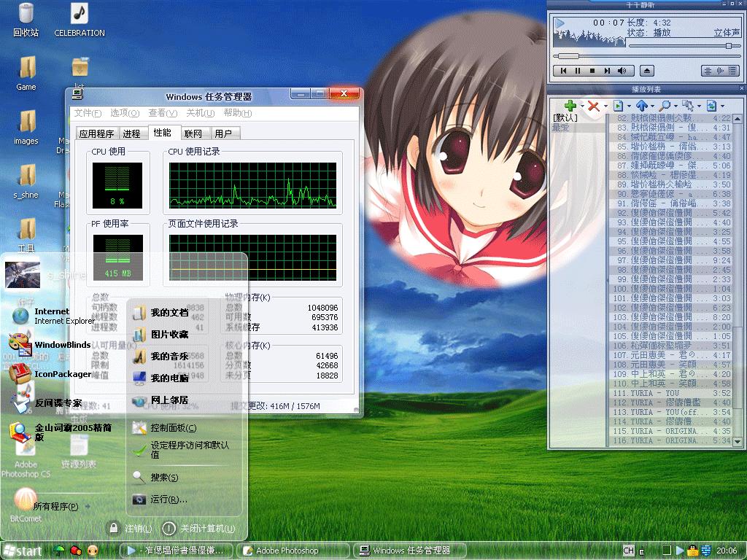Image resolution: width=747 pixels, height=560 pixels.
Task: Open dropdown arrow beside the blue up-arrow icon
Action: point(653,106)
